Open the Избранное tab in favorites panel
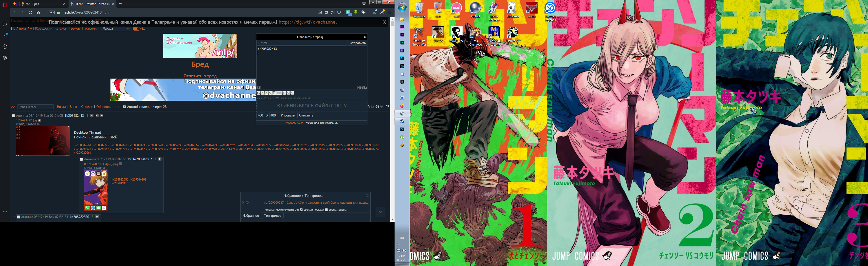 [251, 216]
